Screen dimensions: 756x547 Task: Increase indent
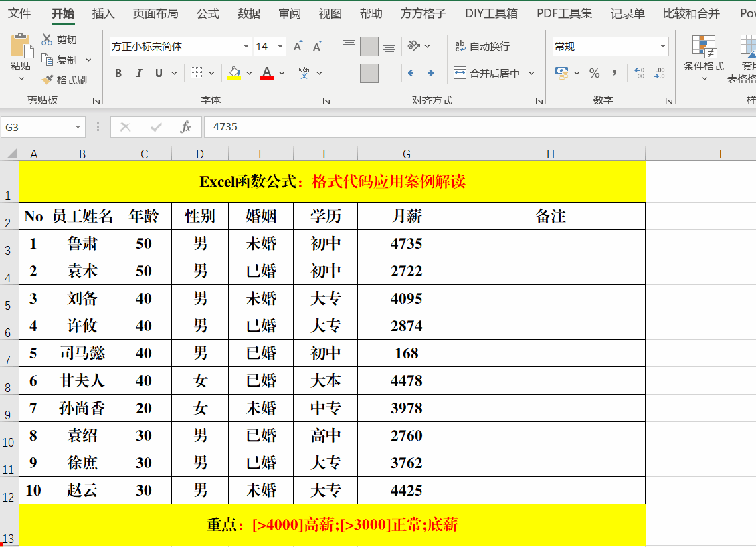point(434,74)
